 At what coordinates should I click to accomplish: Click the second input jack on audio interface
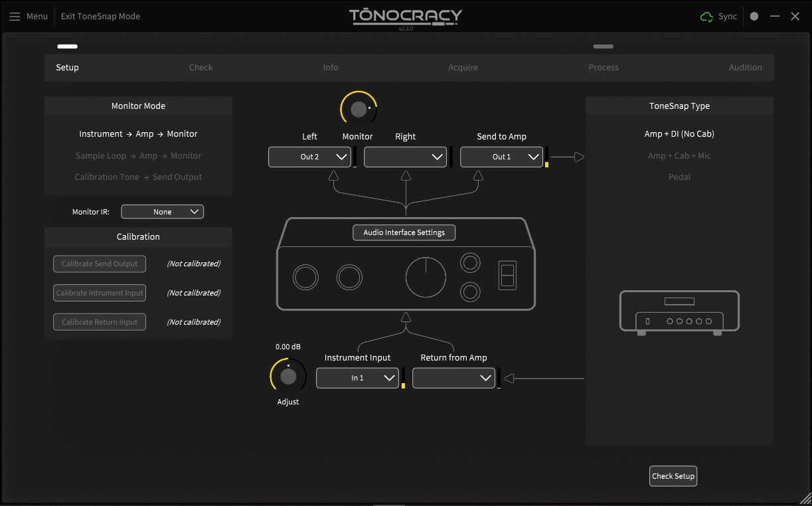click(x=349, y=277)
